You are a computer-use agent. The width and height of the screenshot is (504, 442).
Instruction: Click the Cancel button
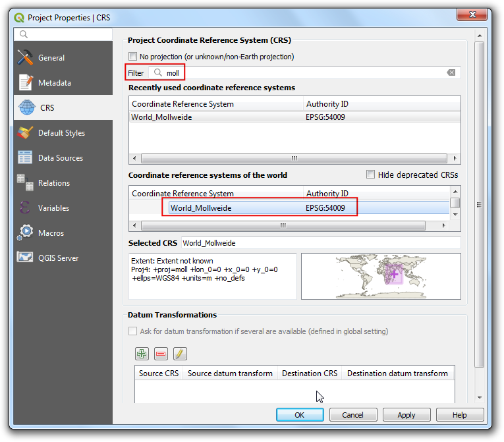tap(352, 415)
